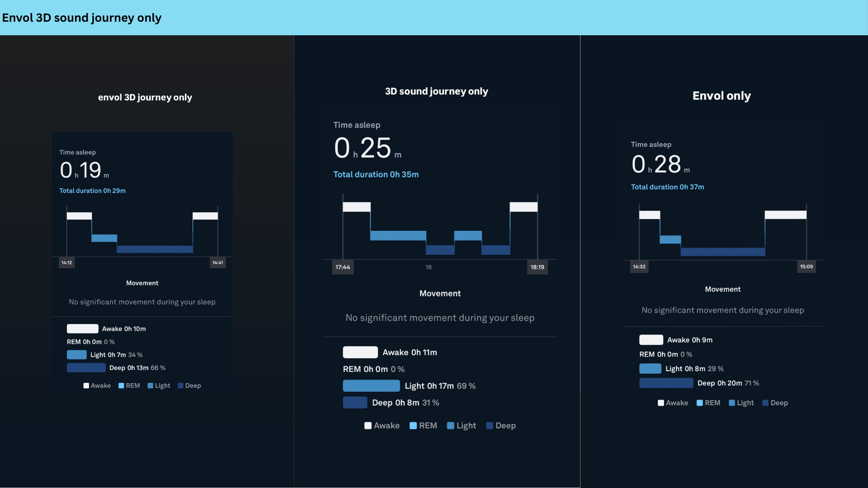
Task: Expand the Movement section in middle panel
Action: (440, 293)
